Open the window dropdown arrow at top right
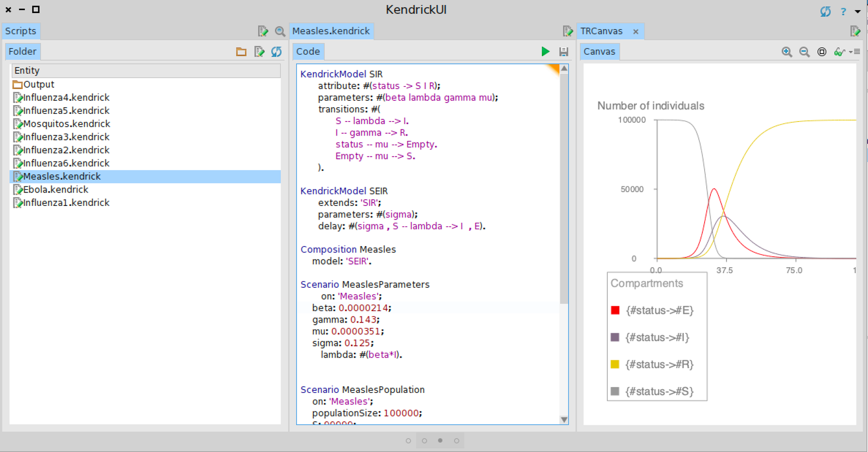 (858, 11)
